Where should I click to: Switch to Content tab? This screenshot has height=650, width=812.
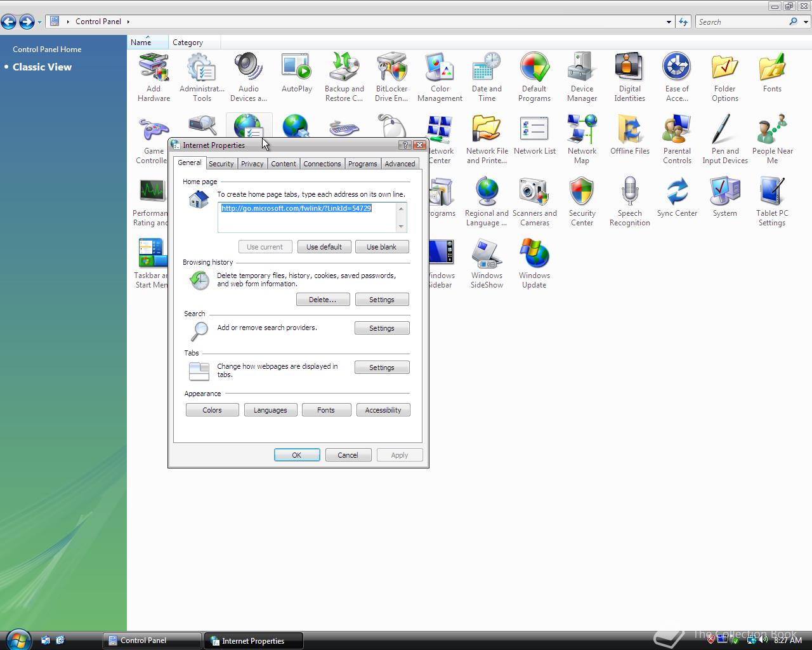click(x=283, y=164)
